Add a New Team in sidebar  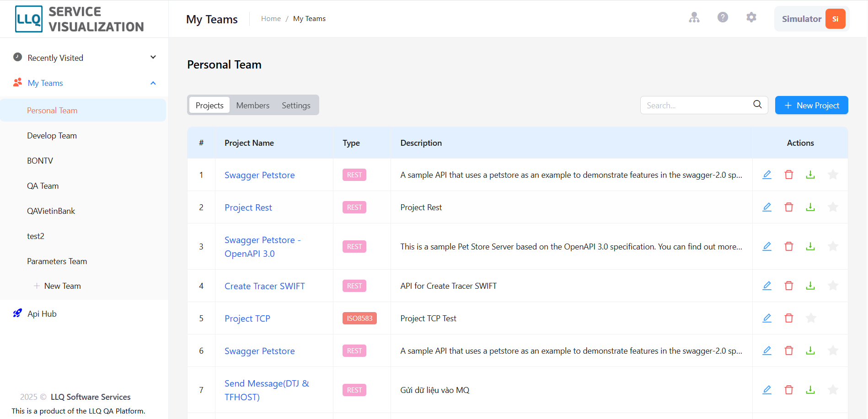click(58, 286)
